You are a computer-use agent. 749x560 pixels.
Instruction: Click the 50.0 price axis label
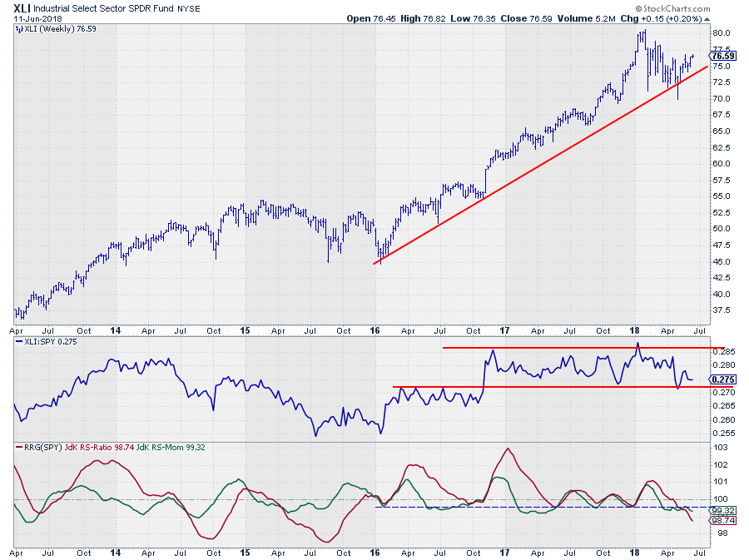[x=721, y=229]
